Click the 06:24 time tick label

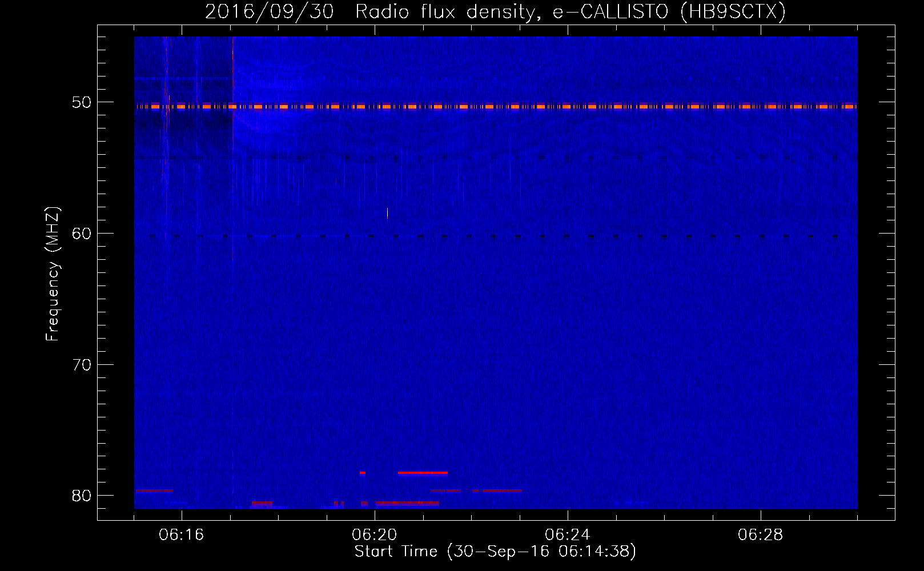tap(568, 534)
